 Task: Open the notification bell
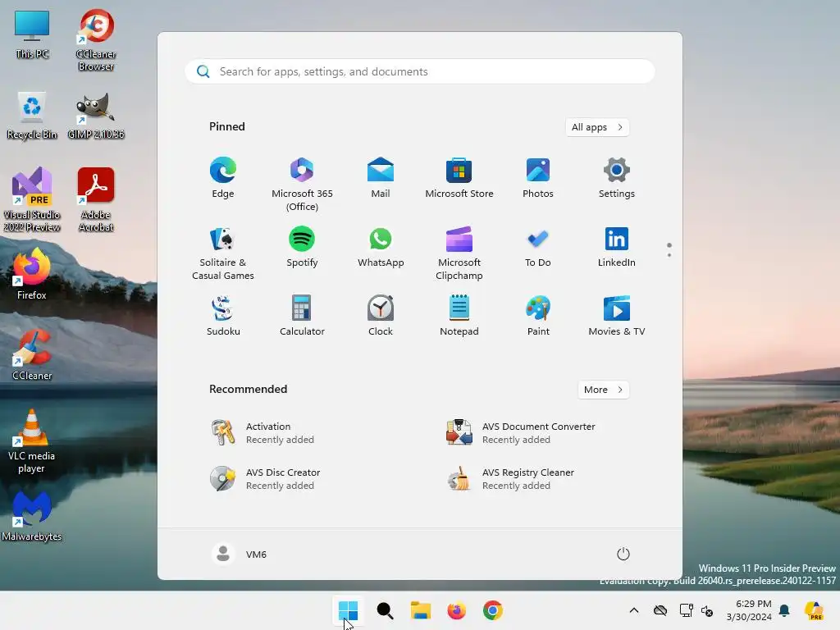(x=784, y=610)
